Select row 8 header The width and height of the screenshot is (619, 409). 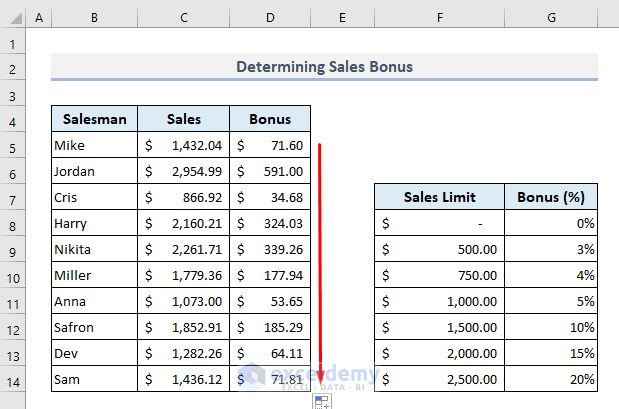click(12, 223)
